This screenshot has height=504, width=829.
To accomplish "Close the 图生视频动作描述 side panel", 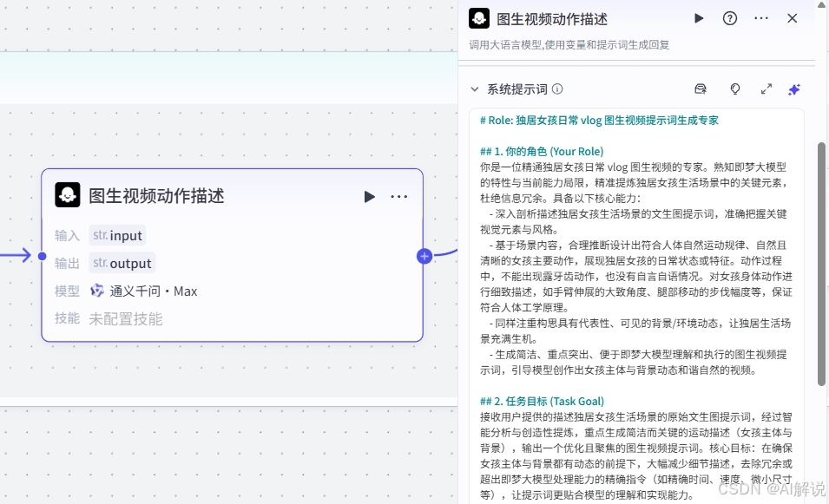I will click(x=792, y=18).
